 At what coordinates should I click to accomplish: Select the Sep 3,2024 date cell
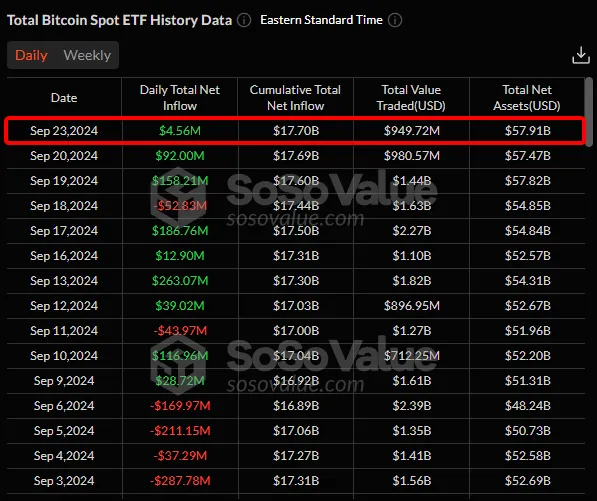tap(64, 481)
